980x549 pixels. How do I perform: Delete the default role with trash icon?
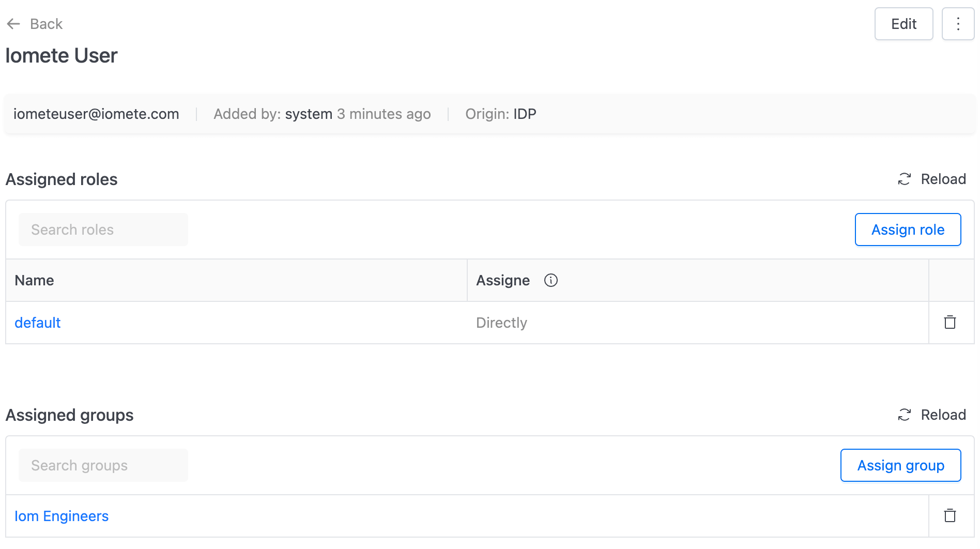(x=950, y=322)
